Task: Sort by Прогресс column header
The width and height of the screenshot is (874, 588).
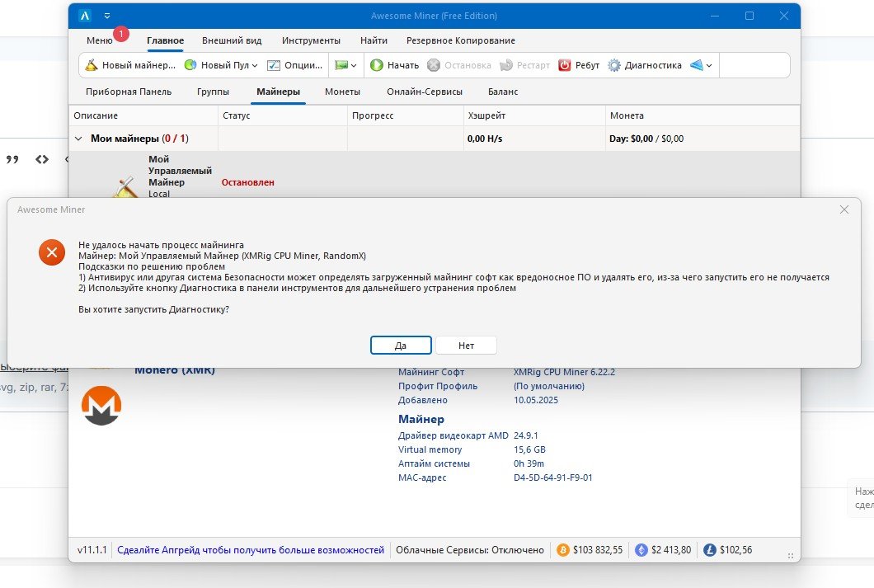Action: click(x=405, y=115)
